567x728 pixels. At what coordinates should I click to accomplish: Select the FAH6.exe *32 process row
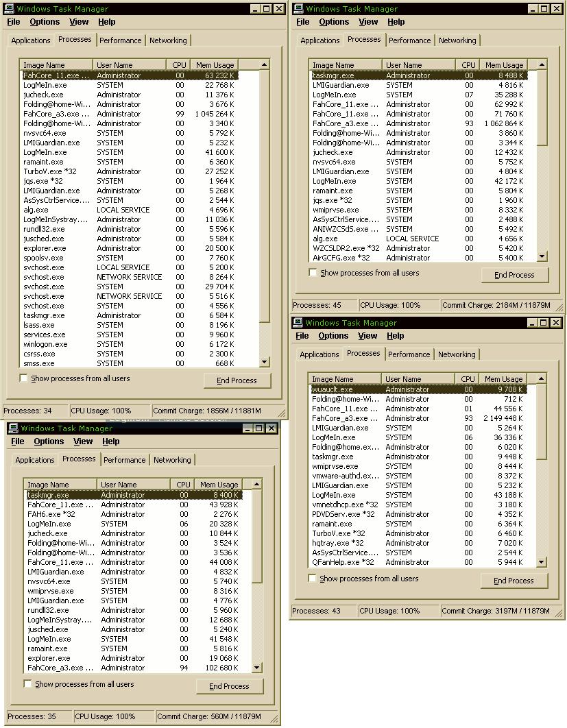[133, 514]
